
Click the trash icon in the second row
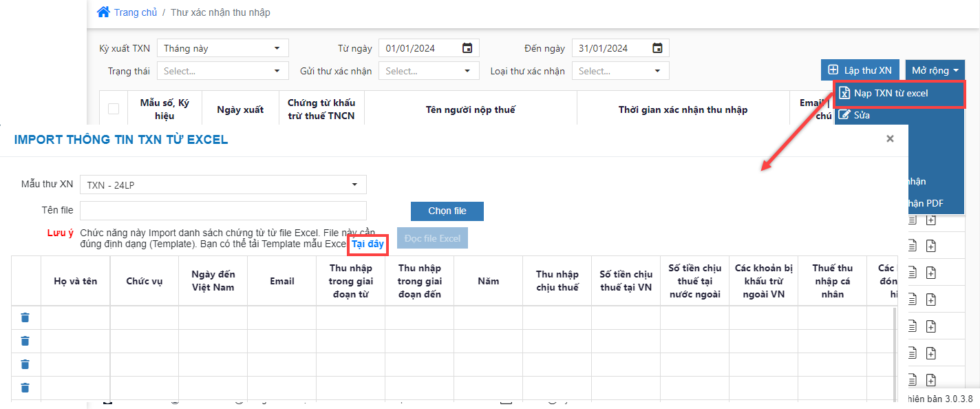[25, 341]
